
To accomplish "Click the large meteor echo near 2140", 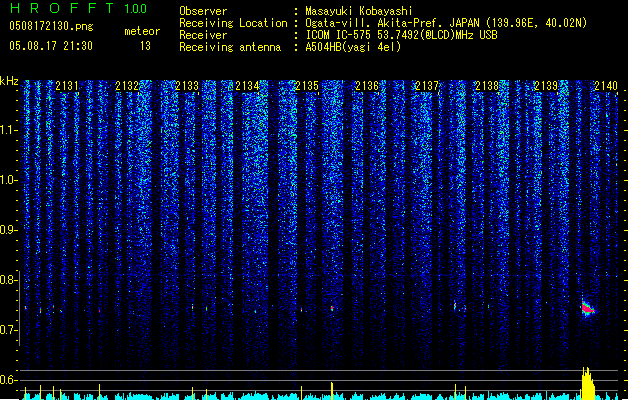I will click(588, 308).
